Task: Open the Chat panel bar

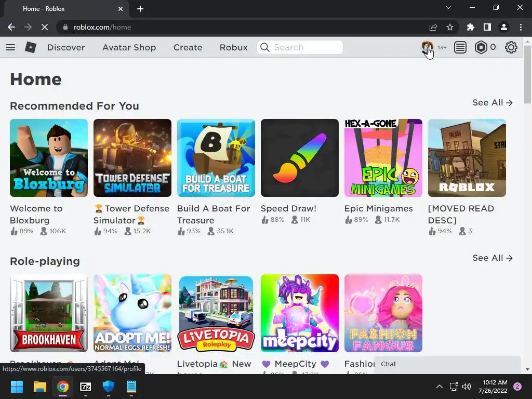Action: coord(447,364)
